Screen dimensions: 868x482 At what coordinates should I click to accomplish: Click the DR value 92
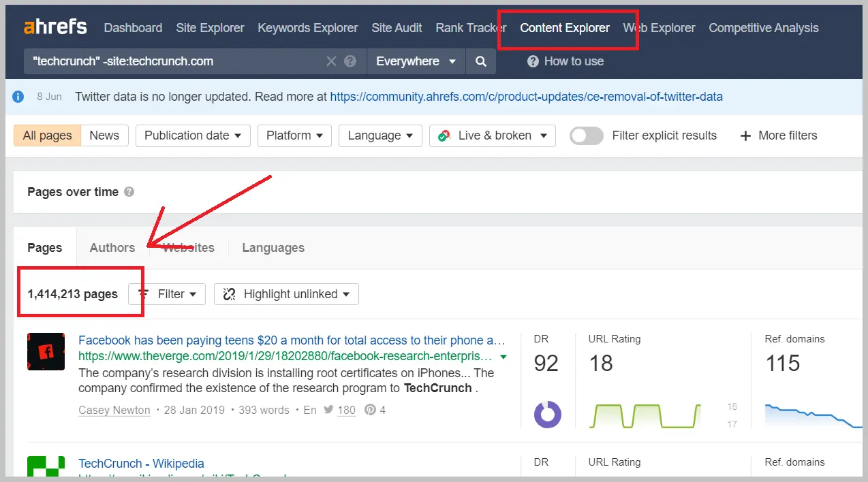(546, 364)
